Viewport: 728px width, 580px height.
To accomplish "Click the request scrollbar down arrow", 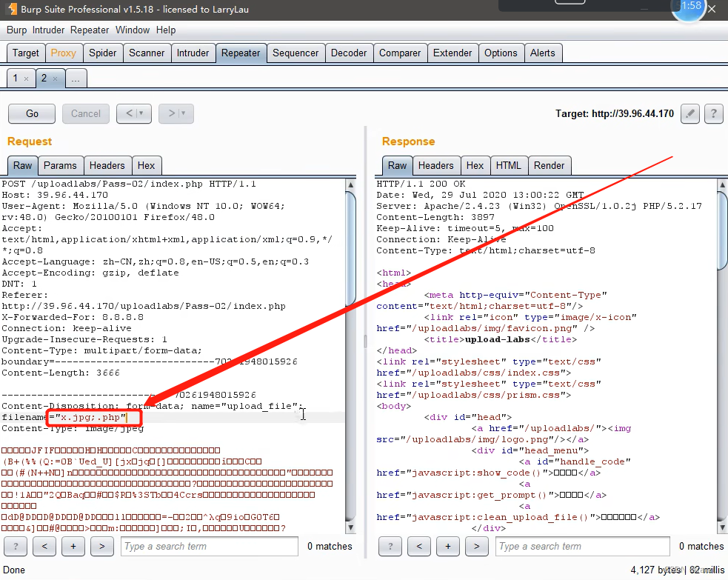I will click(351, 527).
